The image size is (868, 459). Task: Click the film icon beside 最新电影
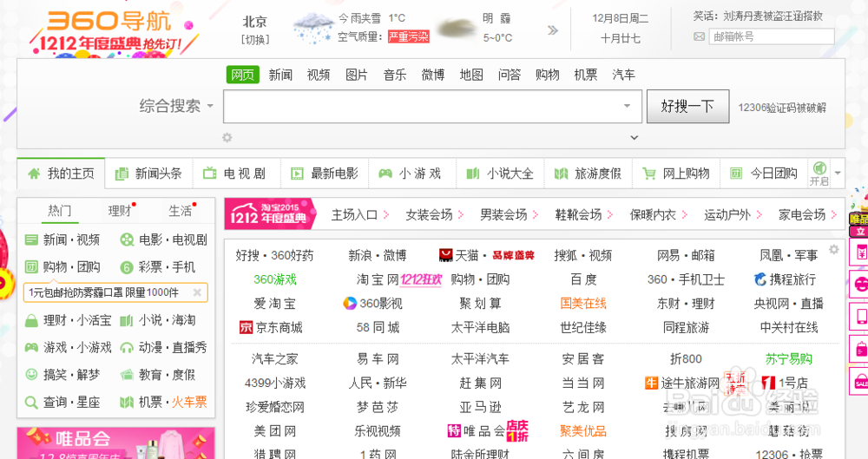(x=297, y=174)
